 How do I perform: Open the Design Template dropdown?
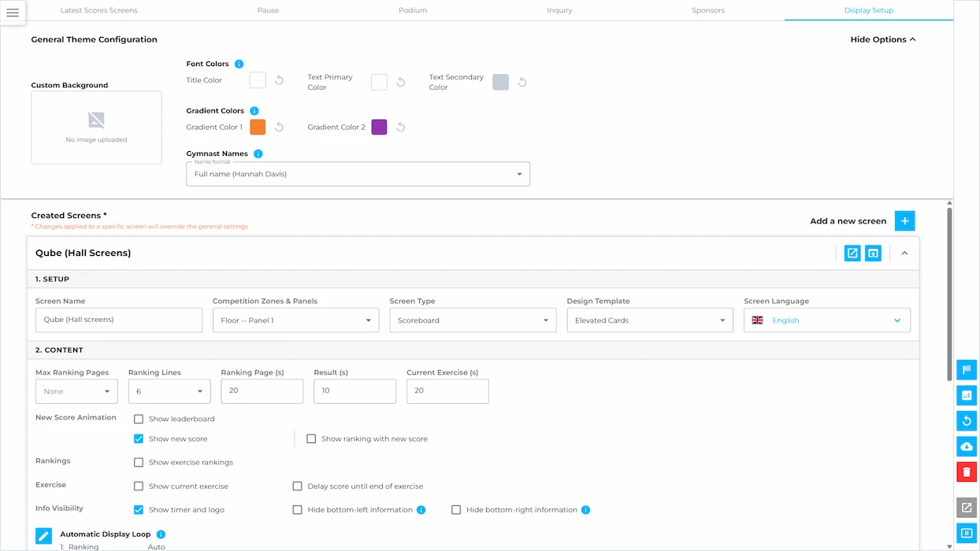(650, 320)
